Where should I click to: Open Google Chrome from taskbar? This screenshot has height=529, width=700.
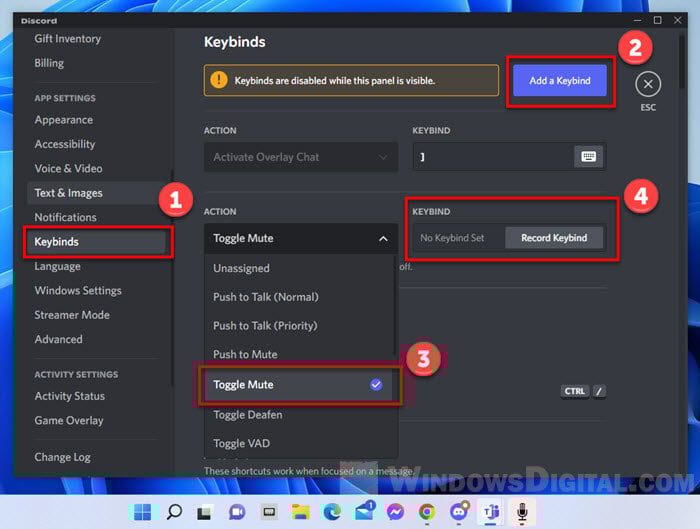(x=427, y=512)
